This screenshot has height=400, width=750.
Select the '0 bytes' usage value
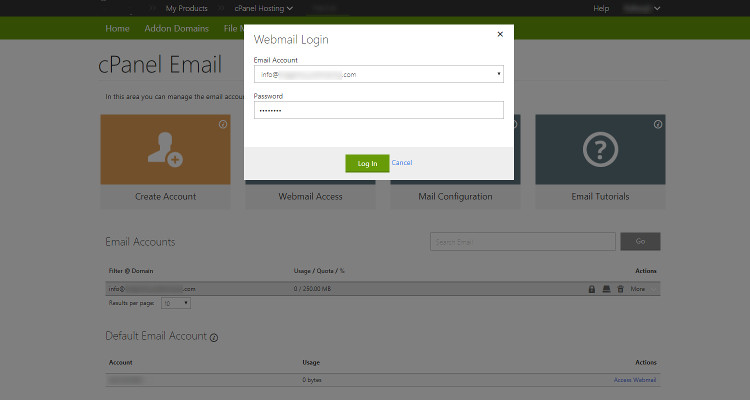(x=312, y=380)
